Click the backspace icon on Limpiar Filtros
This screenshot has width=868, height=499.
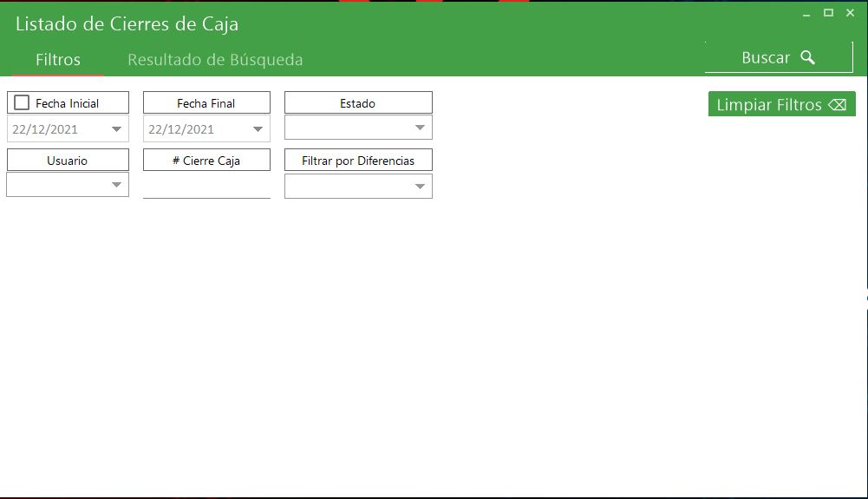click(837, 105)
